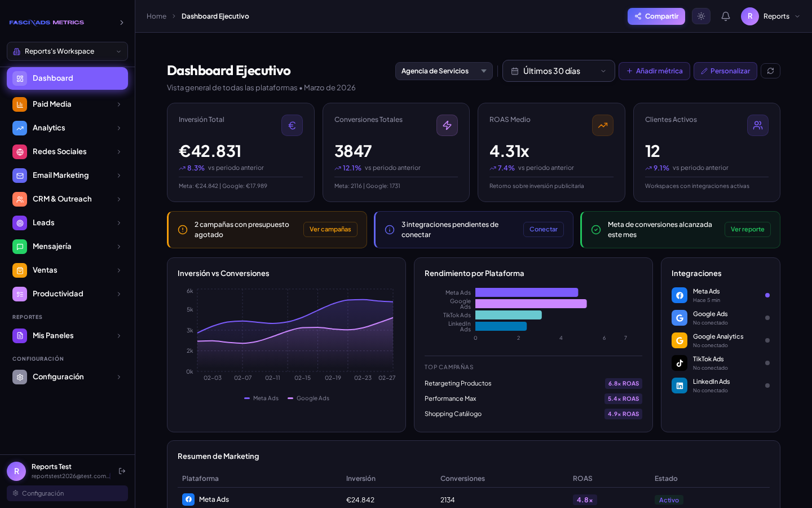The width and height of the screenshot is (812, 508).
Task: Click the Paid Media sidebar icon
Action: (x=20, y=104)
